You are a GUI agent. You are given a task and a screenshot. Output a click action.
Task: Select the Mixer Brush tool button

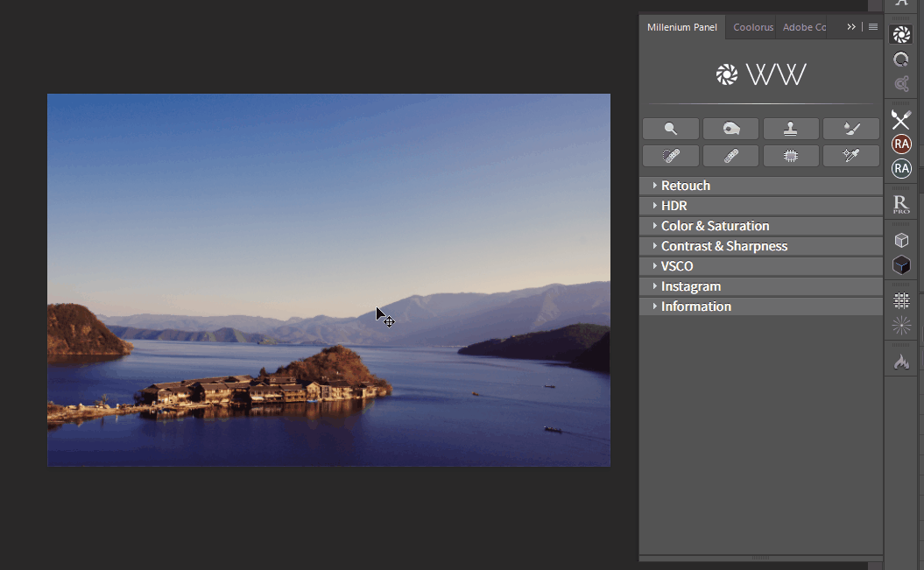tap(851, 129)
